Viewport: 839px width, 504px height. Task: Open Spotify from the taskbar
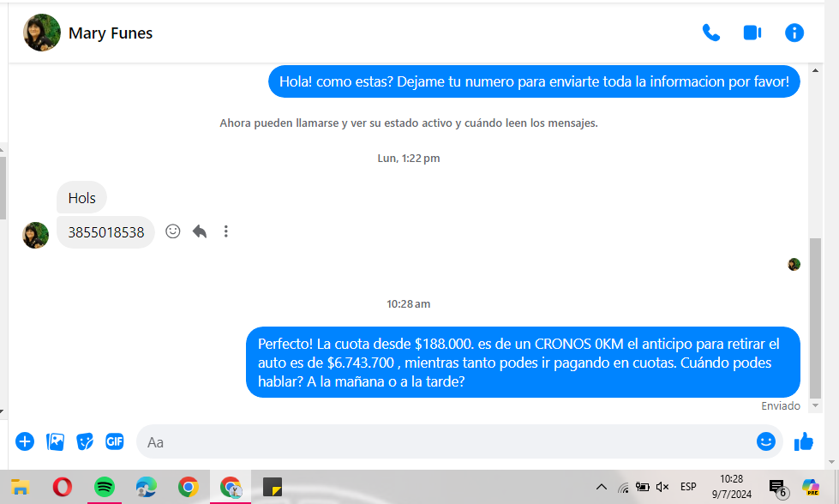105,487
